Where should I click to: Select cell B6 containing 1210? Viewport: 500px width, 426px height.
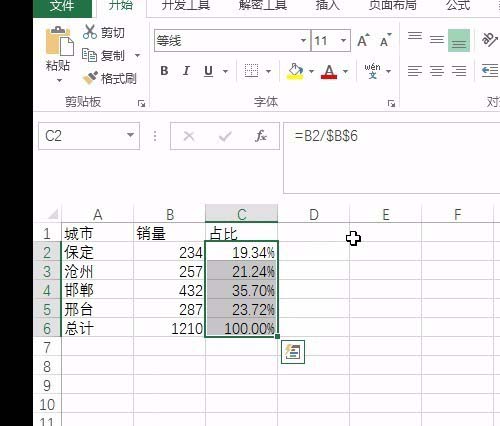(x=169, y=328)
